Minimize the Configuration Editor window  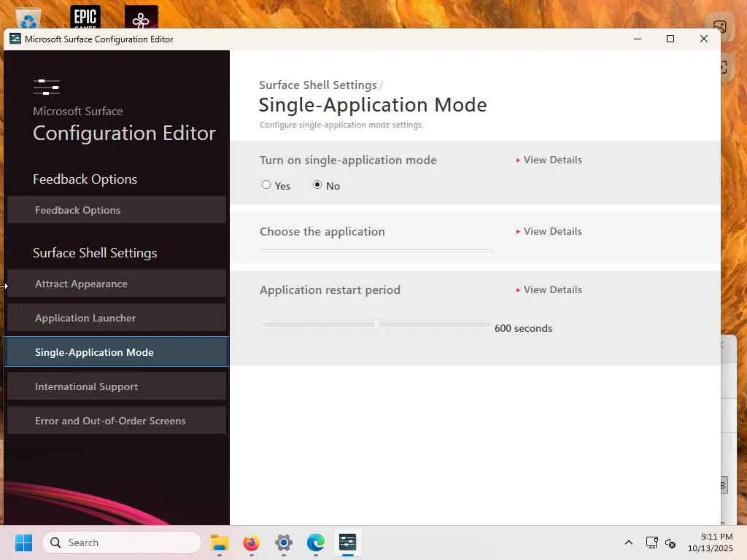point(638,39)
